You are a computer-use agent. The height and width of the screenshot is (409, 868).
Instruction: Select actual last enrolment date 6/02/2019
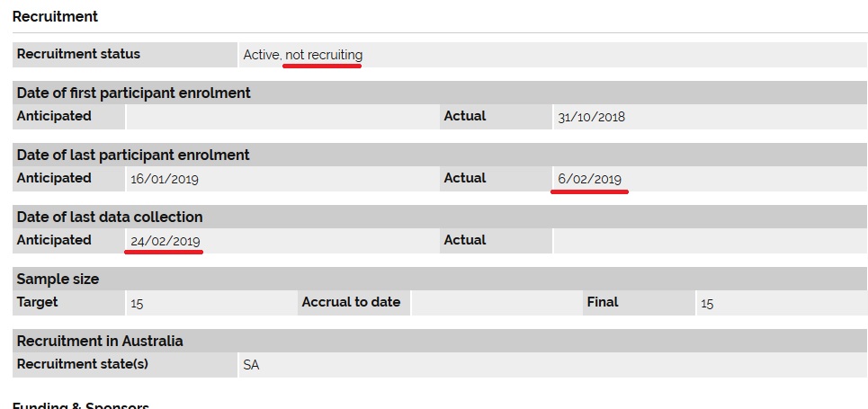(589, 179)
